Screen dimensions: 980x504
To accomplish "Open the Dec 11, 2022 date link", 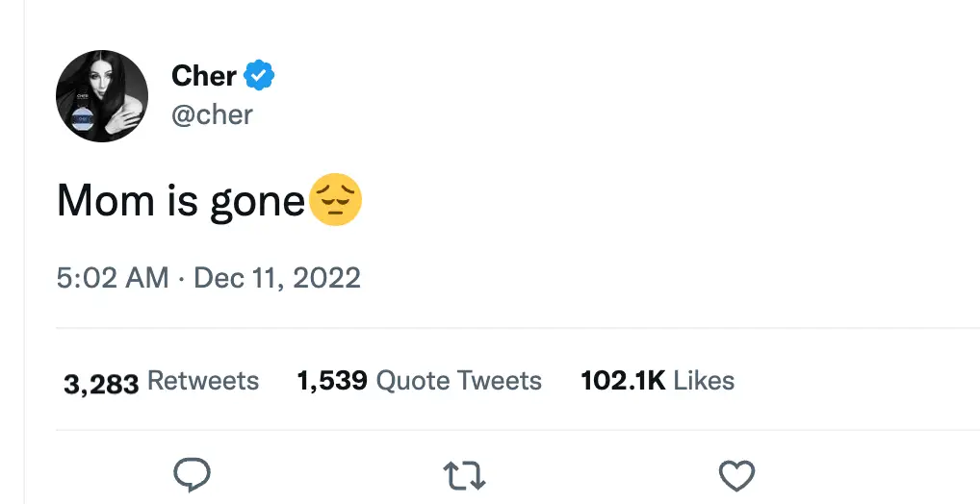I will point(277,278).
